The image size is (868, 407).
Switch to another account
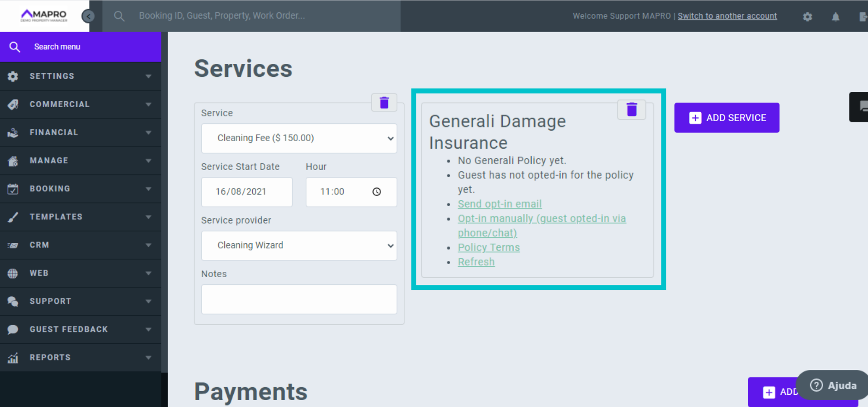[x=727, y=16]
